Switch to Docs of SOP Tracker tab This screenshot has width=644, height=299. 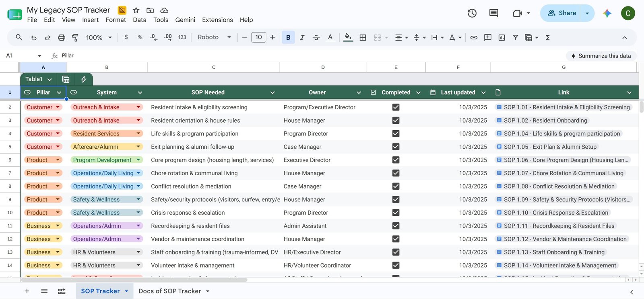(x=170, y=291)
